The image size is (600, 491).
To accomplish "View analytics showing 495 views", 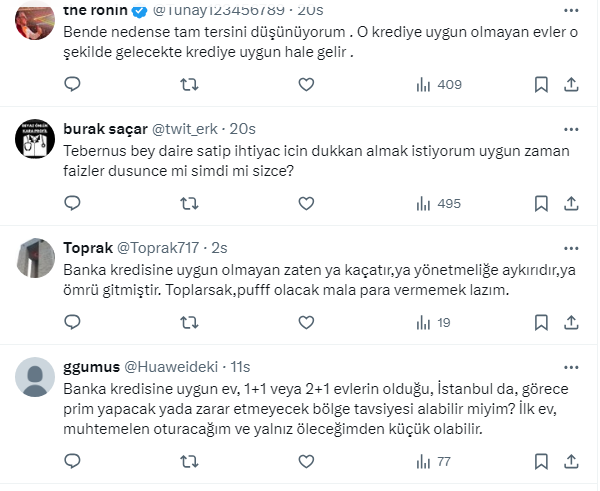I will coord(438,203).
